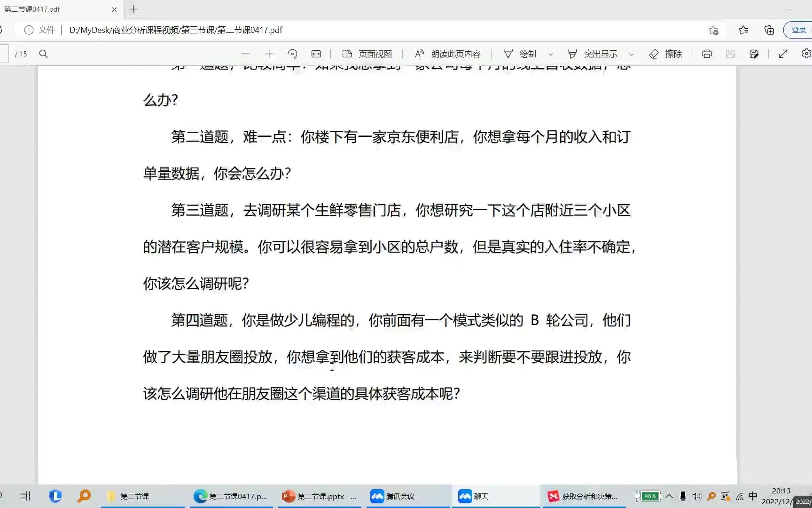Screen dimensions: 812x508
Task: Switch to 聊天 window on the taskbar
Action: pyautogui.click(x=496, y=496)
